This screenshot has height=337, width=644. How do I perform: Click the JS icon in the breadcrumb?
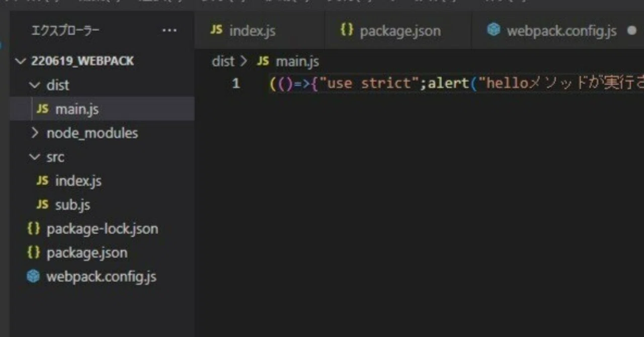pyautogui.click(x=263, y=61)
